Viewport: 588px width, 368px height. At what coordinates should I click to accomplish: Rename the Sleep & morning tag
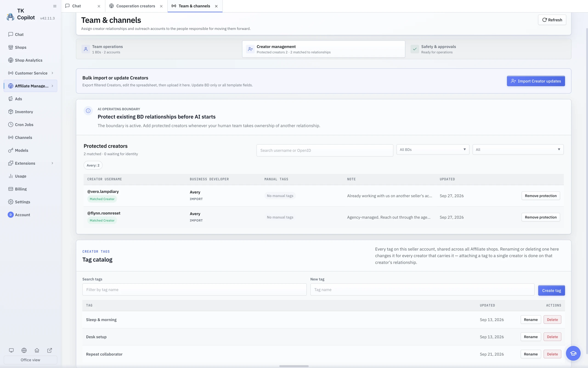click(x=531, y=319)
